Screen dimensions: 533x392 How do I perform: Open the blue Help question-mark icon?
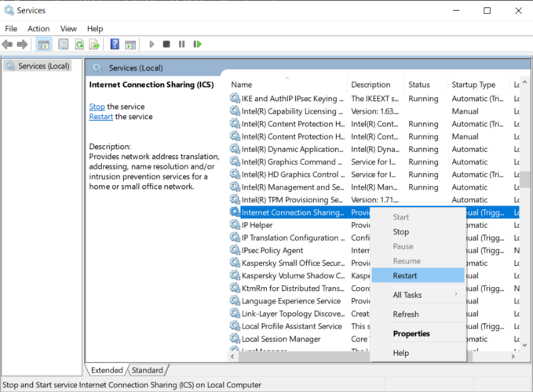pyautogui.click(x=115, y=44)
